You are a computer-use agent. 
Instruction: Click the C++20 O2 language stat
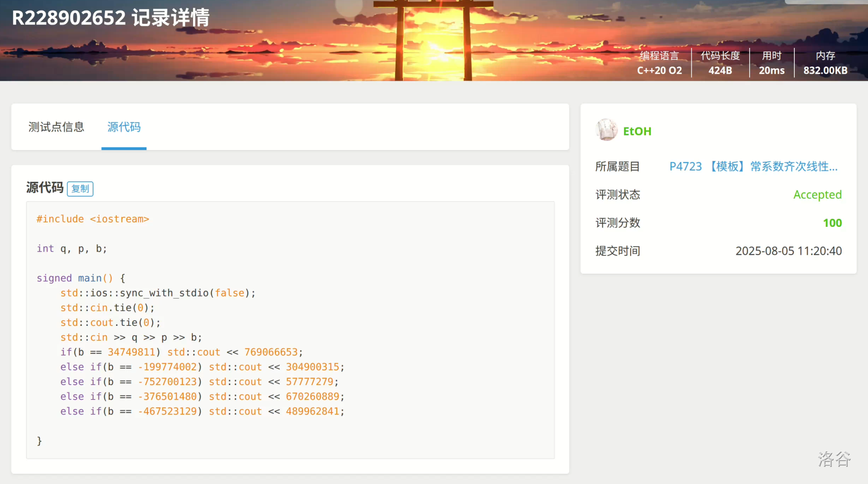tap(659, 70)
